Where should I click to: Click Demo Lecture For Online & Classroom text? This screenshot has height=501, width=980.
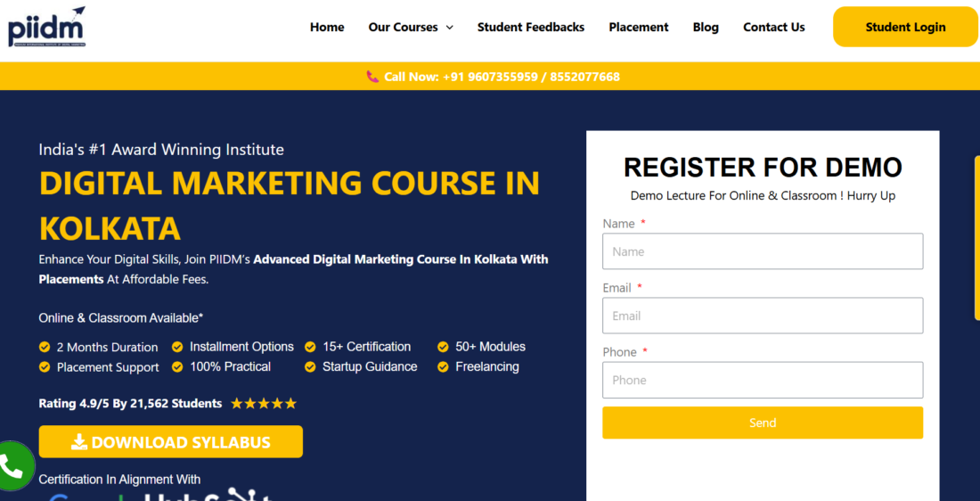pos(763,196)
